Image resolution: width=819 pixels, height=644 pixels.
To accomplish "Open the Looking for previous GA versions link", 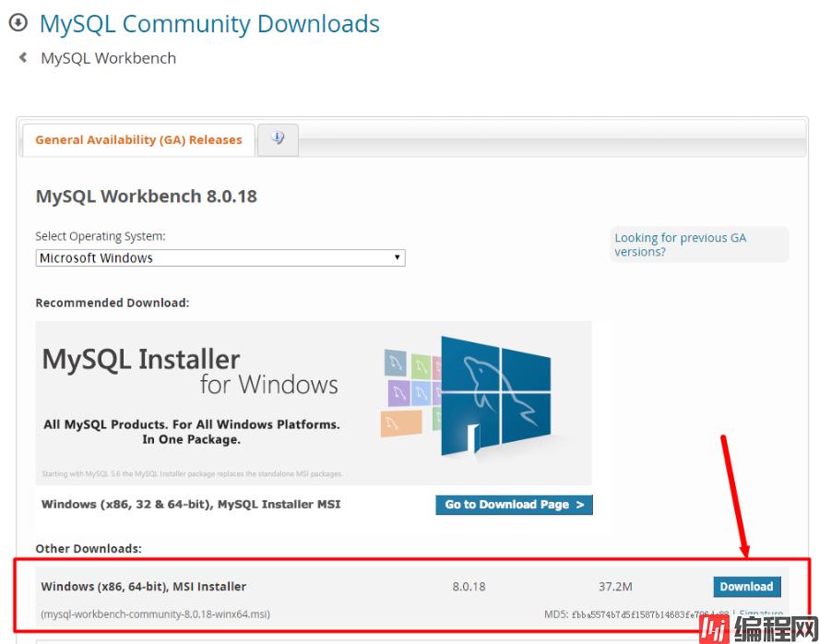I will point(680,244).
